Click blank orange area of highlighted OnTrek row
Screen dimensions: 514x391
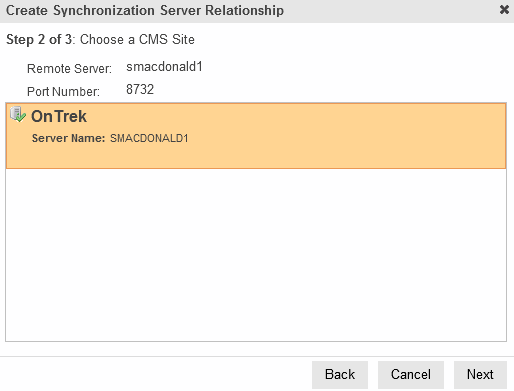[x=347, y=136]
